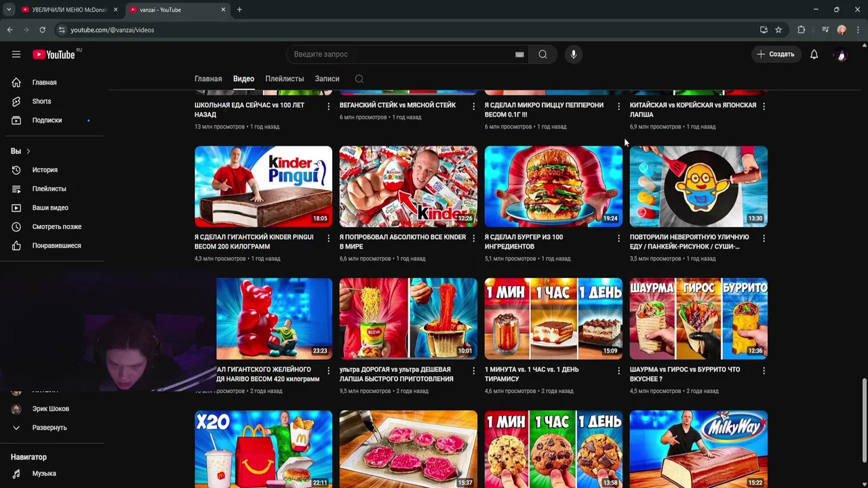Open title 1 МИНУТА vs. 1 ЧАС ТИРАМИСУ

point(532,374)
